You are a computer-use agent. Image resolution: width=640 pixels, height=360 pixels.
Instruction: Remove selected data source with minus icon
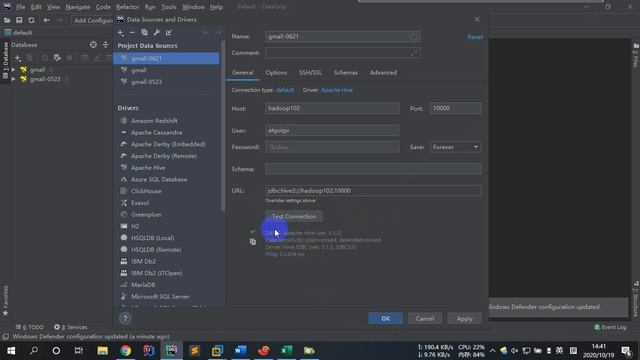[132, 32]
